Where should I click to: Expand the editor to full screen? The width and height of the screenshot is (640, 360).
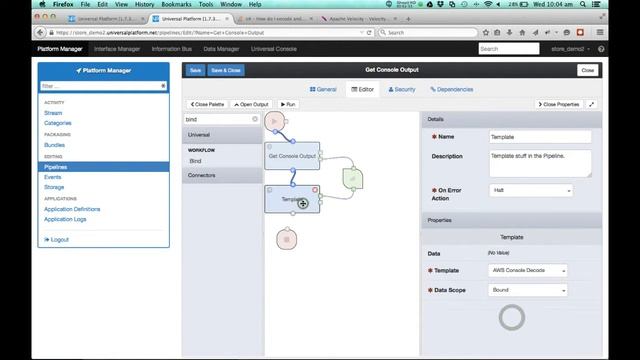591,104
